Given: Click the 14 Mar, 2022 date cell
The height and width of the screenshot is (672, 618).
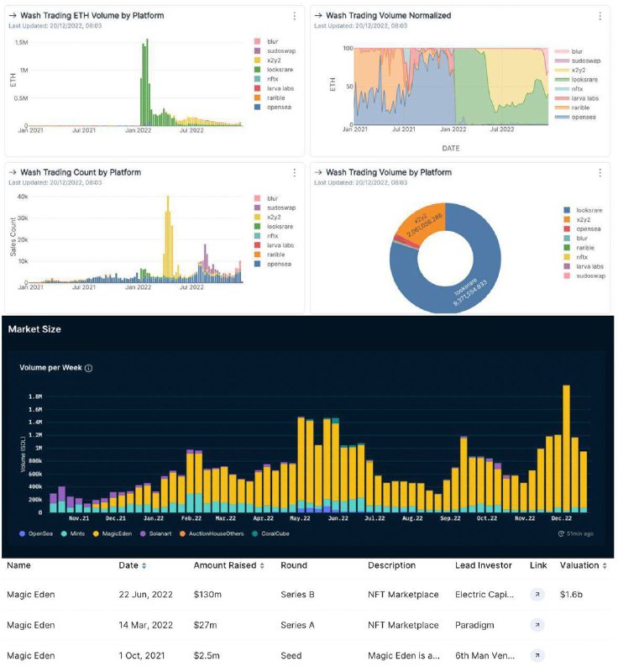Looking at the screenshot, I should pyautogui.click(x=145, y=625).
